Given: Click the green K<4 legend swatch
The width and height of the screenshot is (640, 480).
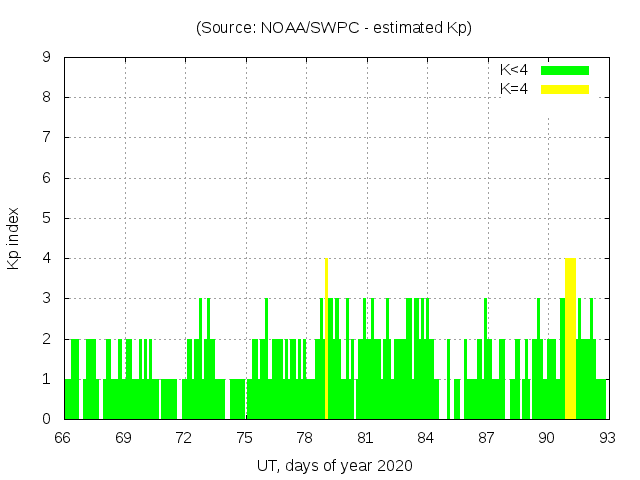Looking at the screenshot, I should pyautogui.click(x=565, y=70).
